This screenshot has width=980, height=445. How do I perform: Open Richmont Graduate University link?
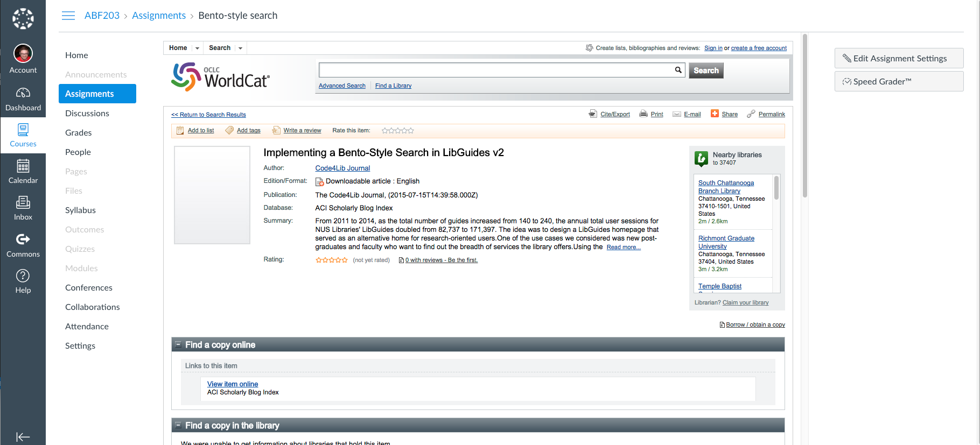click(x=726, y=242)
